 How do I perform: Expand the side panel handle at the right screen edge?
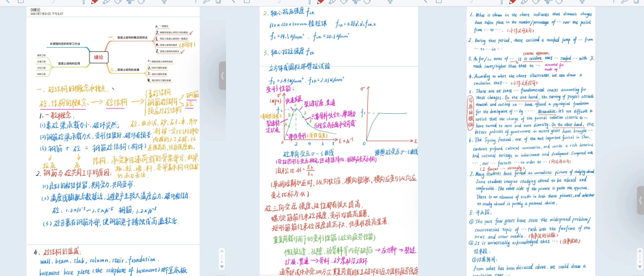tap(640, 200)
